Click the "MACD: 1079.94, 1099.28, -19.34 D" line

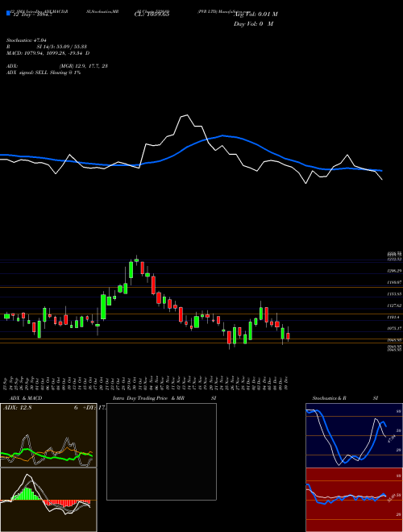[48, 53]
